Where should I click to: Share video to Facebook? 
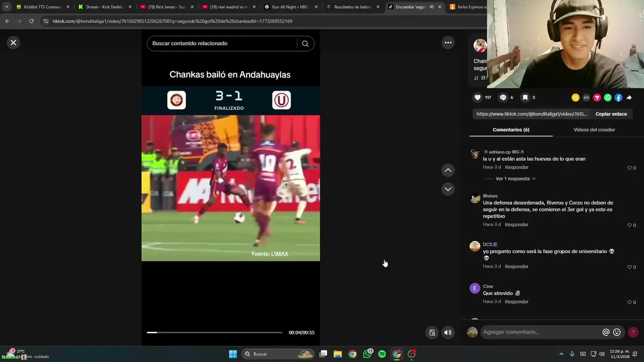coord(618,98)
